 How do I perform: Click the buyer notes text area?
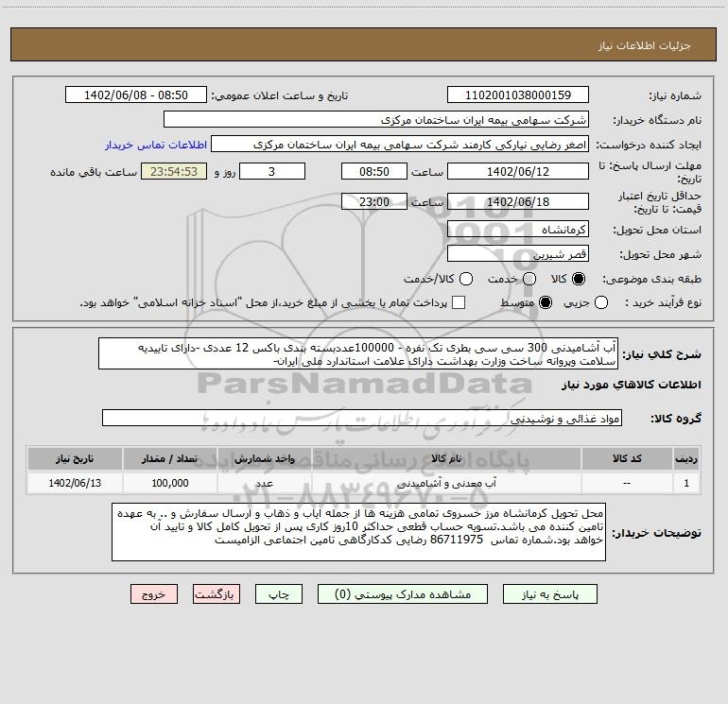tap(359, 532)
